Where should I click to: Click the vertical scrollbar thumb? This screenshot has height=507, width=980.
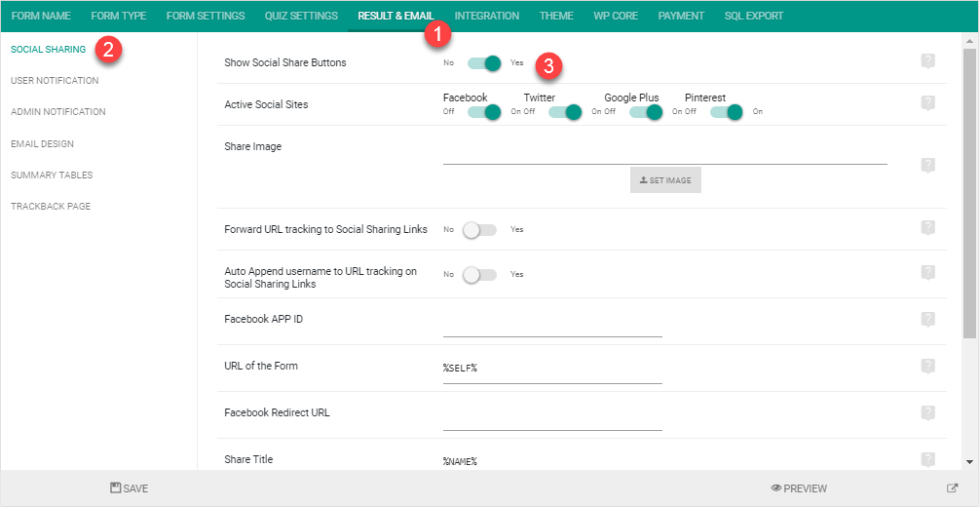[969, 194]
